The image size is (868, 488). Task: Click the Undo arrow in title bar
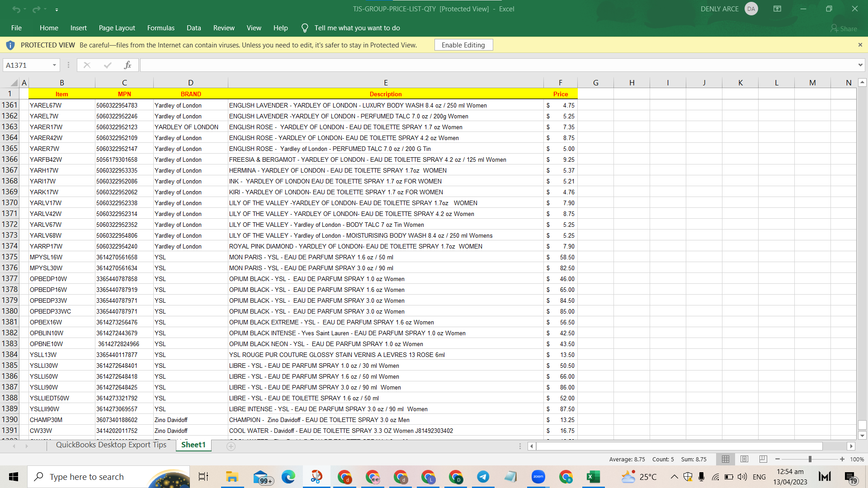click(16, 9)
